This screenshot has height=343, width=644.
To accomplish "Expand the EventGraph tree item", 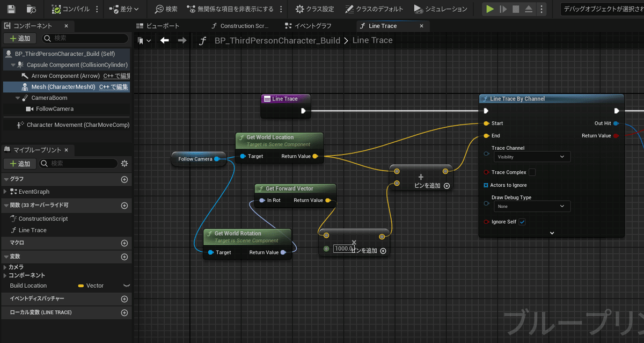I will [x=5, y=192].
